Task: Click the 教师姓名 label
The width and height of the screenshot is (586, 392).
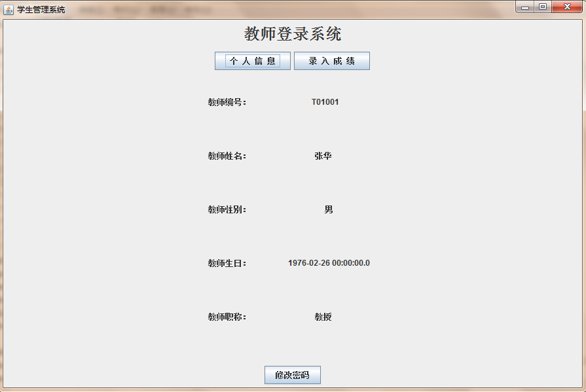Action: click(x=227, y=156)
